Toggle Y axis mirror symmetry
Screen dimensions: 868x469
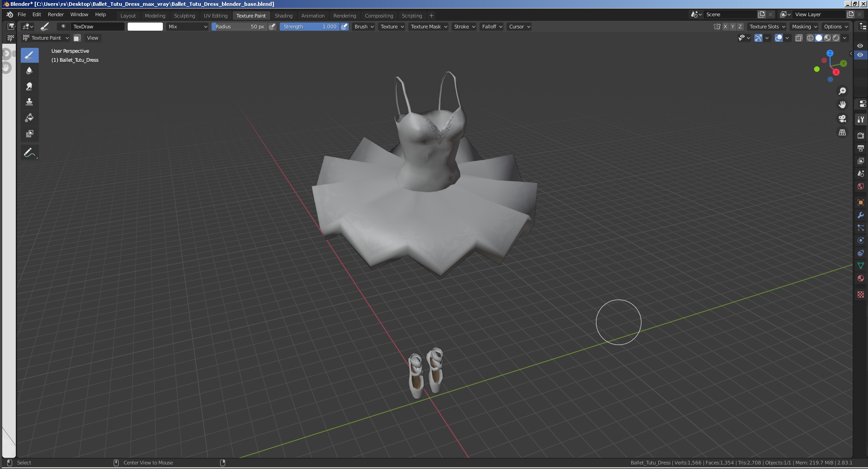733,27
